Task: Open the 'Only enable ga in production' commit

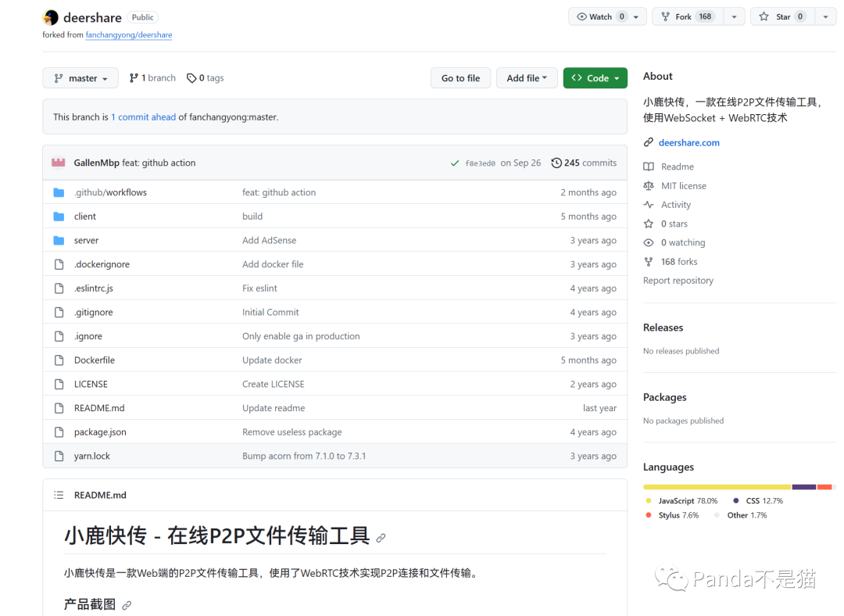Action: coord(301,337)
